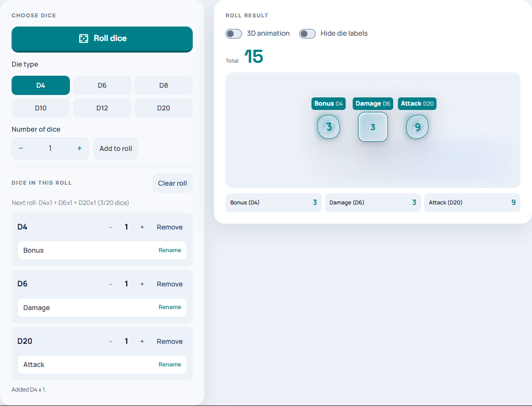Click the Roll dice button
Image resolution: width=532 pixels, height=406 pixels.
(102, 39)
